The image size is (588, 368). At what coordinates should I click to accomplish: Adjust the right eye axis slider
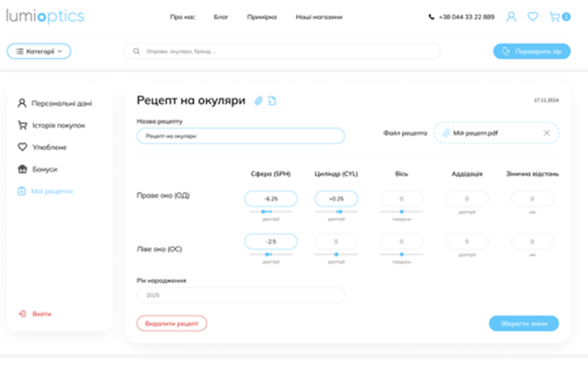pyautogui.click(x=401, y=212)
